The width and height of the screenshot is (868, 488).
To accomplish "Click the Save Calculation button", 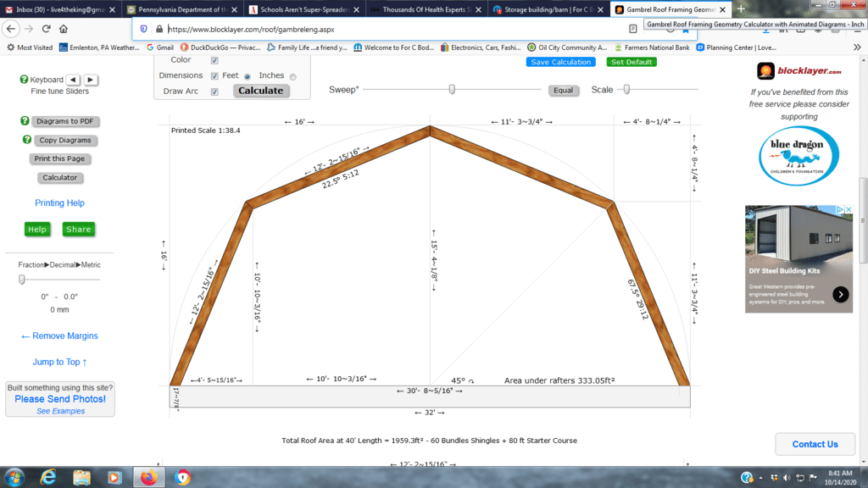I will 560,62.
